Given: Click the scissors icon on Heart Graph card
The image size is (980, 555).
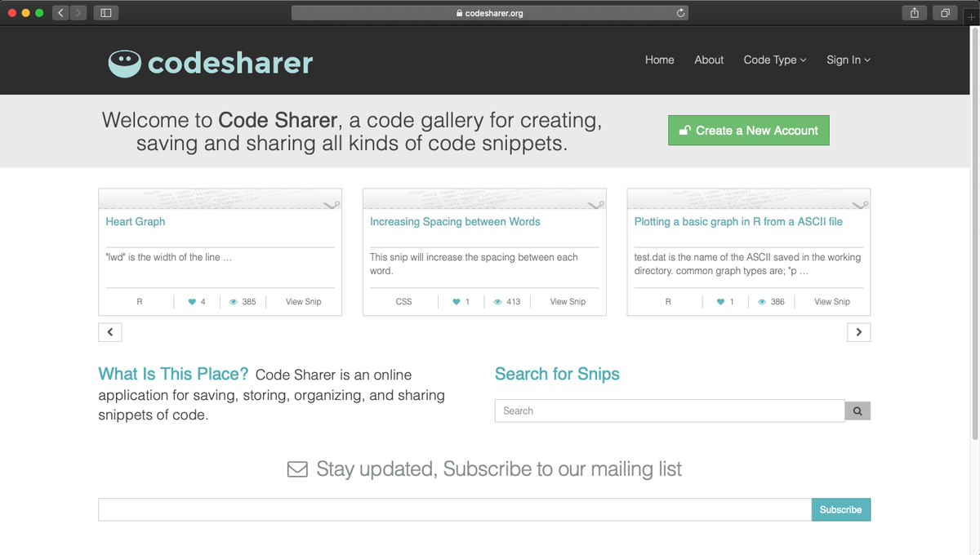Looking at the screenshot, I should [331, 204].
